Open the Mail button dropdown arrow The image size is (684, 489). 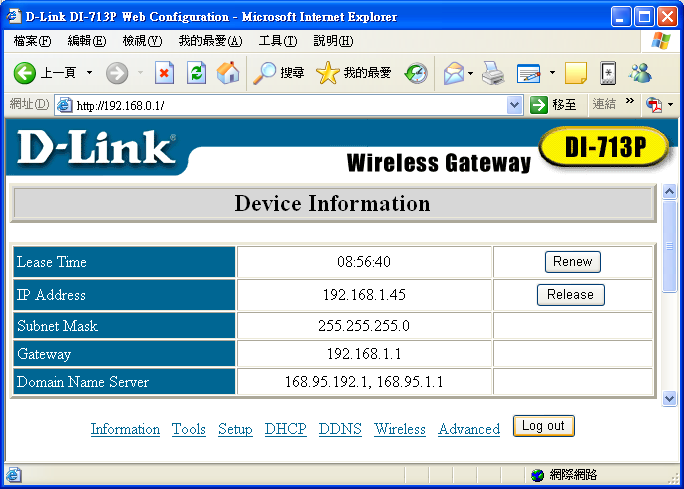click(470, 73)
